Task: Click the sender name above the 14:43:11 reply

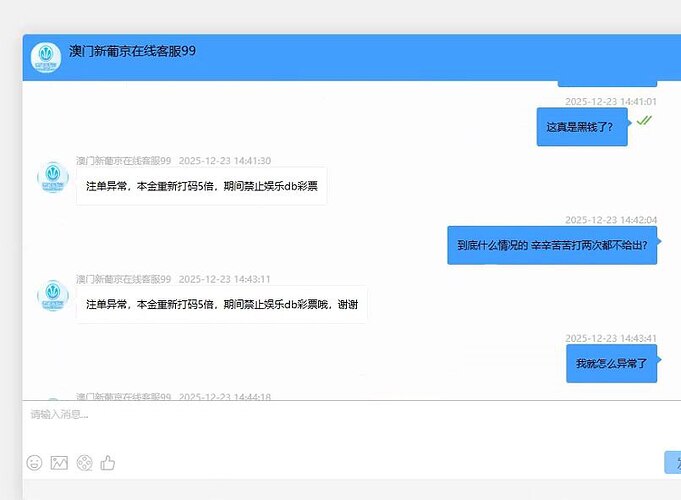Action: 124,279
